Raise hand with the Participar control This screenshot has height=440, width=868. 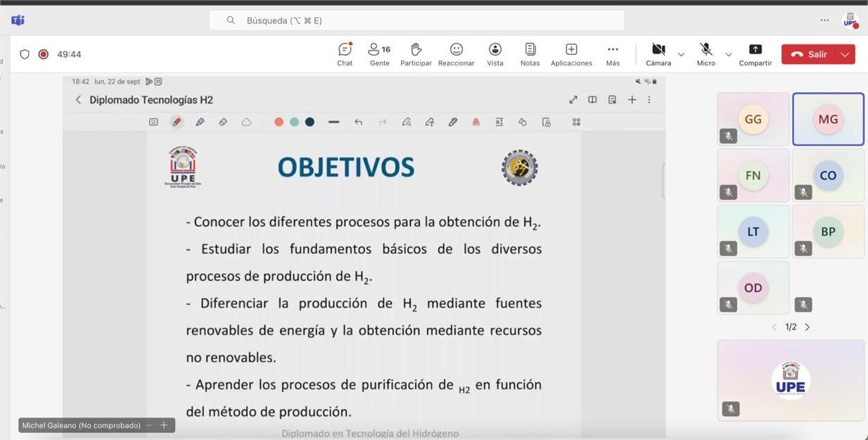(416, 54)
